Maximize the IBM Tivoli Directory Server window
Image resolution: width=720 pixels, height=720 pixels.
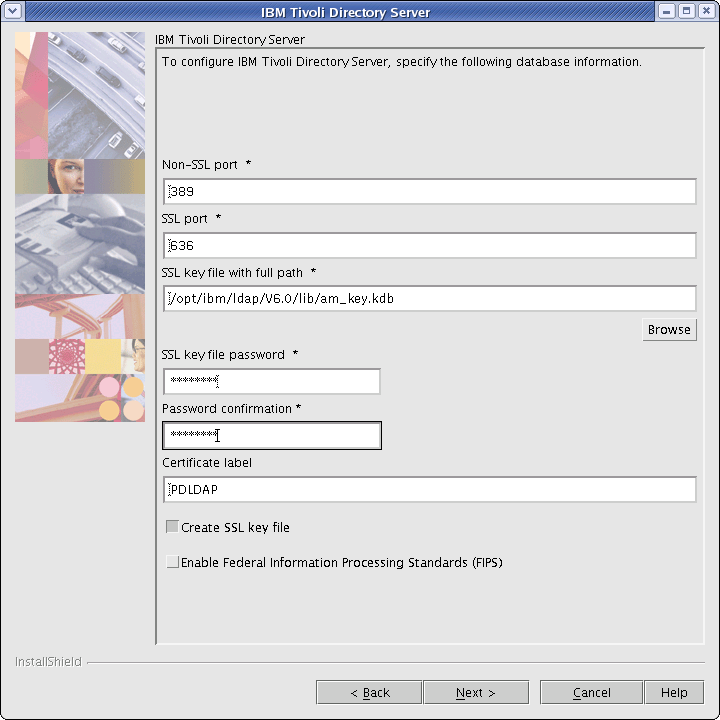tap(686, 11)
